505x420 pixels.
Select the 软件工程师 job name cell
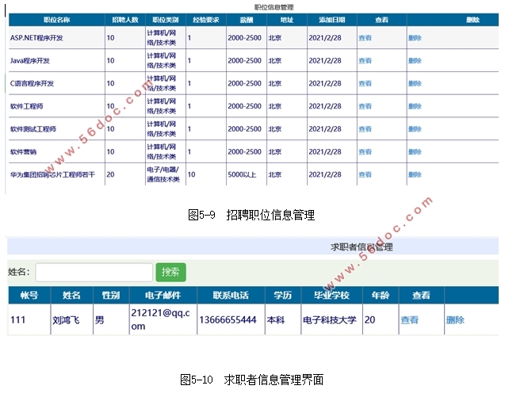tap(57, 106)
